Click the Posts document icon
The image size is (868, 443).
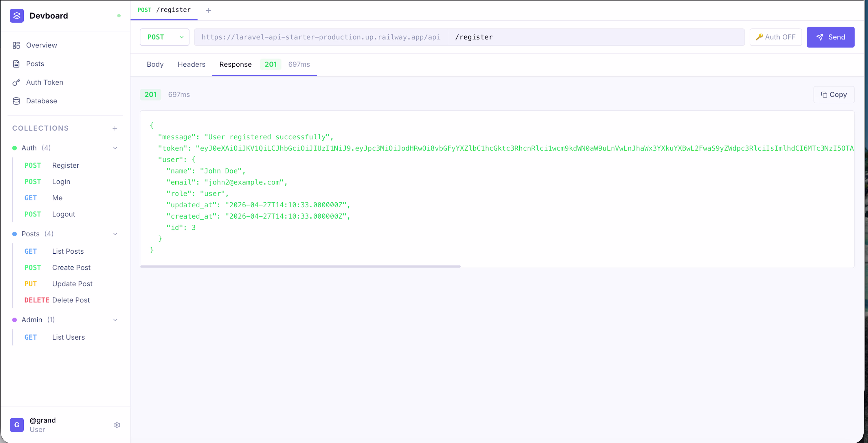pos(16,64)
